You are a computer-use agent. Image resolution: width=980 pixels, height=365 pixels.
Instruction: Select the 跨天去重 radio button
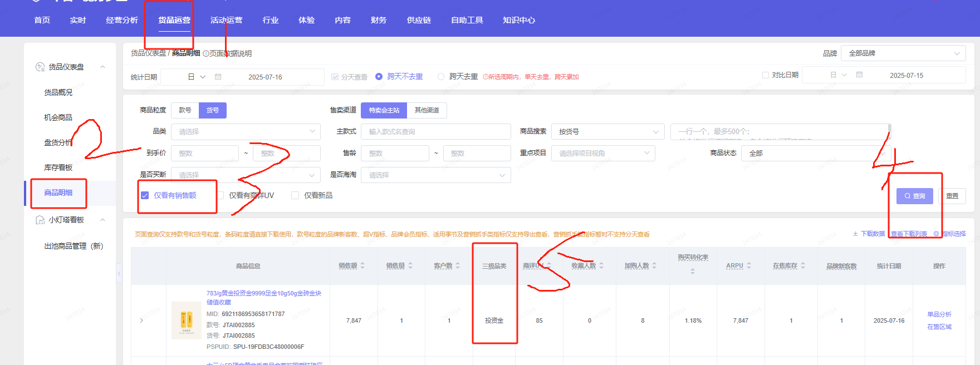coord(441,77)
